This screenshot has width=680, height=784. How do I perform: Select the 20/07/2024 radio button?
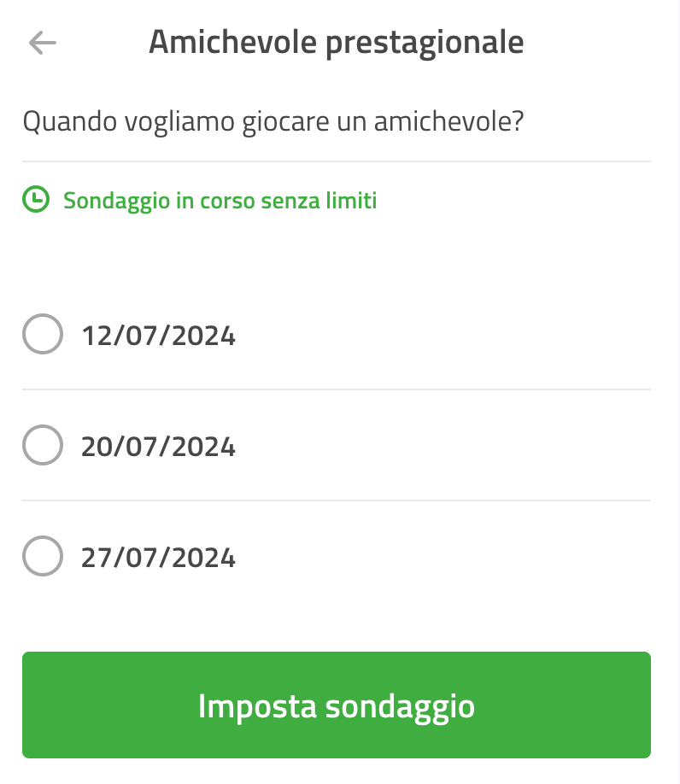click(43, 445)
